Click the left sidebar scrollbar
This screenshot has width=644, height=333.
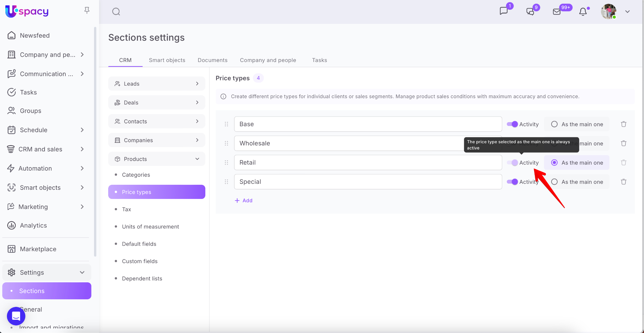(x=95, y=142)
